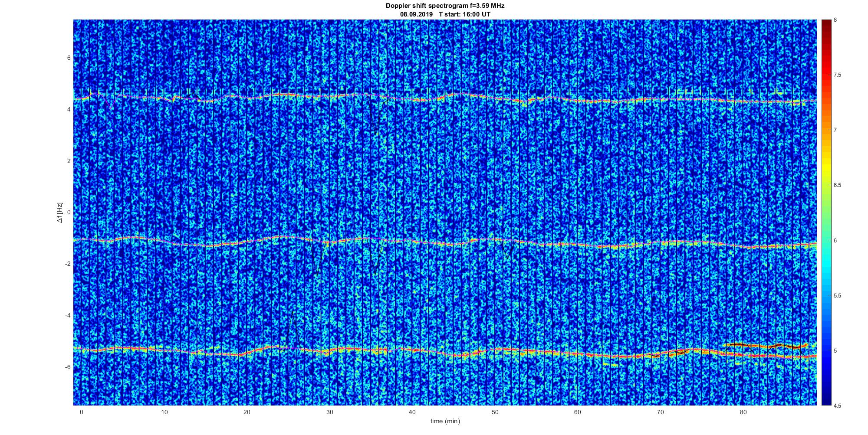Viewport: 868px width, 435px height.
Task: Click the colorbar tick label "7.5"
Action: [x=837, y=75]
